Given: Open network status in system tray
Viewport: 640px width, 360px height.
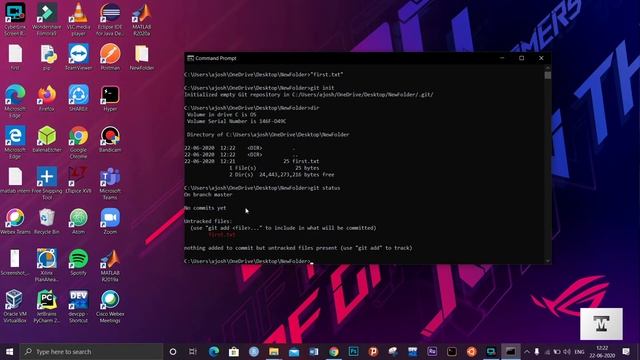Looking at the screenshot, I should [547, 351].
